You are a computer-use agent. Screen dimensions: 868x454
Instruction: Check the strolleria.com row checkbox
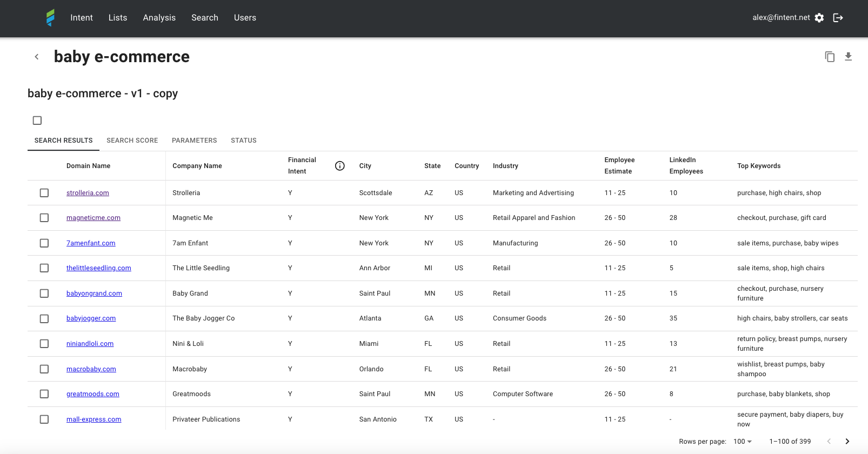(44, 193)
